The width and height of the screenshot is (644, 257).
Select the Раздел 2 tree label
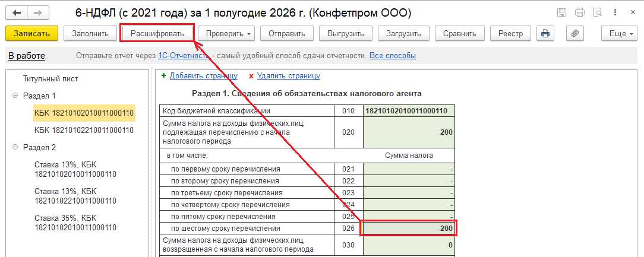pyautogui.click(x=39, y=147)
